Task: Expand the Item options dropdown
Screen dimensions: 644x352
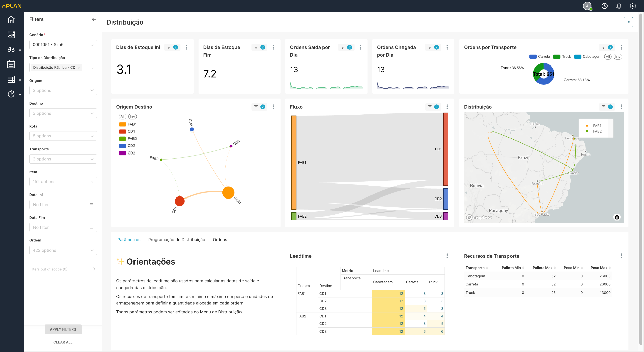Action: click(63, 182)
